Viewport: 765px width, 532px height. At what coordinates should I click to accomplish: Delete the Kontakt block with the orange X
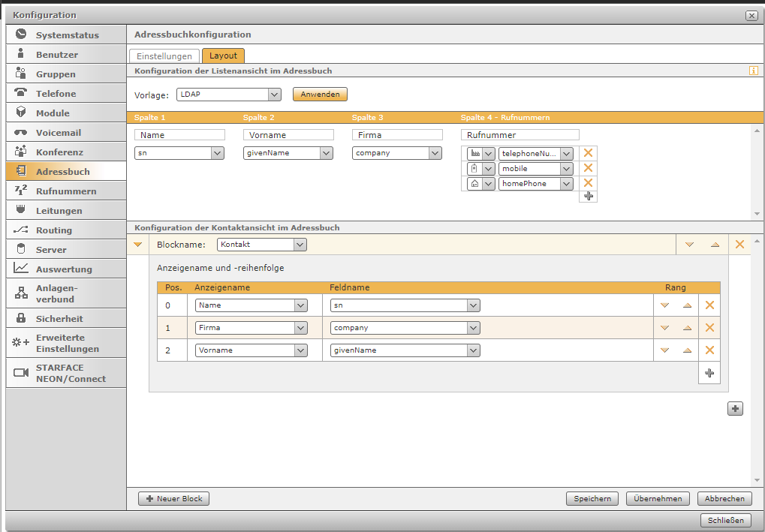[739, 245]
